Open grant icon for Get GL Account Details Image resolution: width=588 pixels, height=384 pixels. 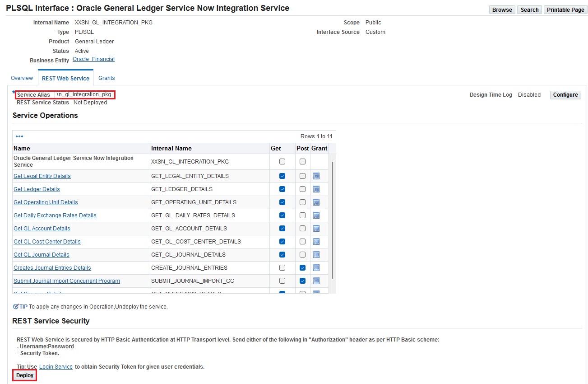click(316, 229)
